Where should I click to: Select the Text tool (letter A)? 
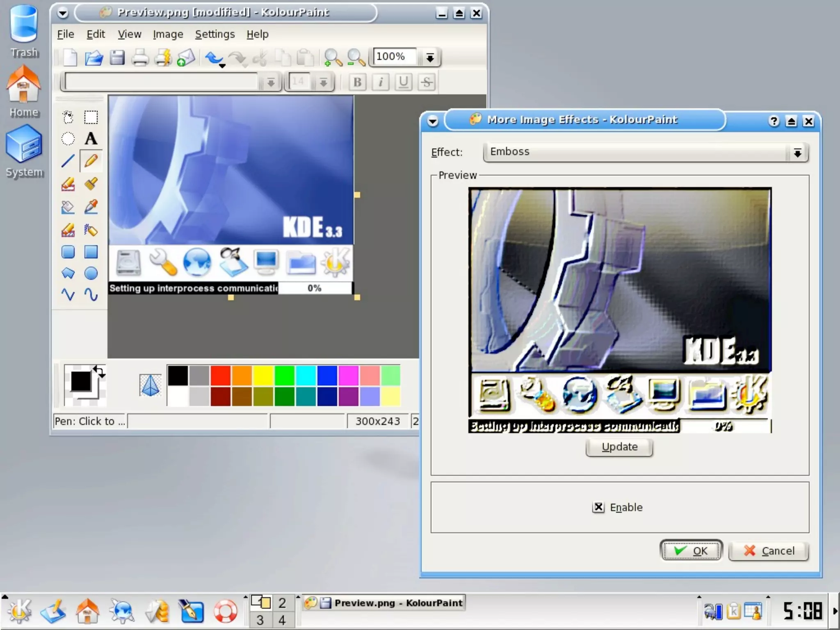pos(91,139)
